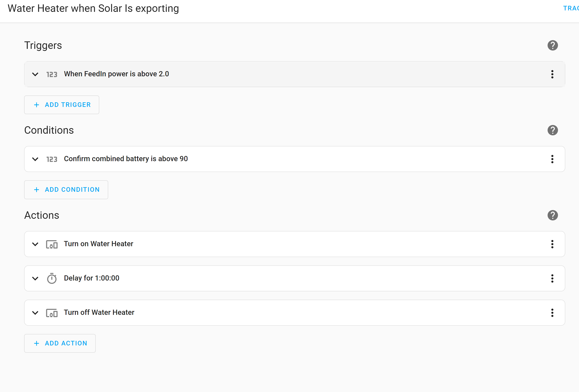This screenshot has width=579, height=392.
Task: Open the Actions help icon
Action: pyautogui.click(x=552, y=215)
